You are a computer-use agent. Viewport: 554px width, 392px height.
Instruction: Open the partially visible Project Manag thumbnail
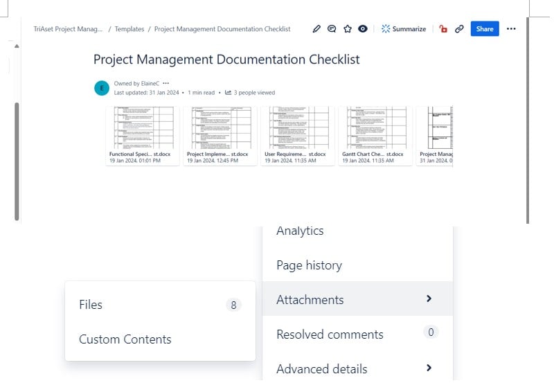[435, 135]
